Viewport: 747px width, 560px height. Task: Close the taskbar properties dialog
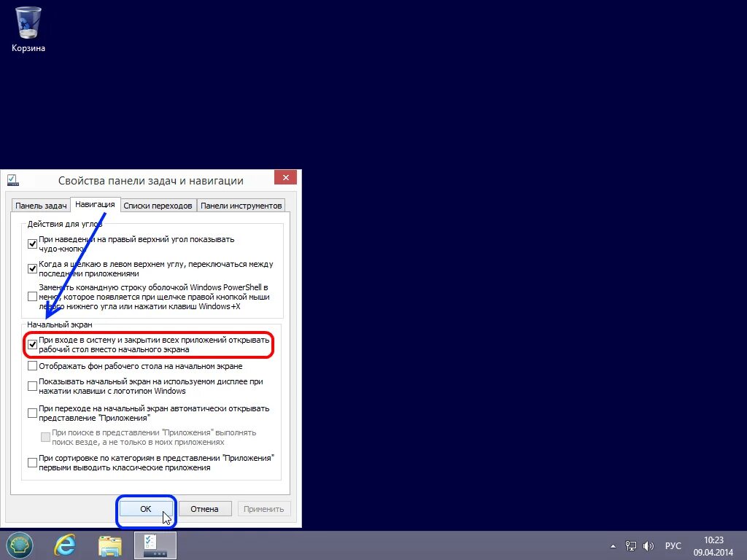click(285, 177)
